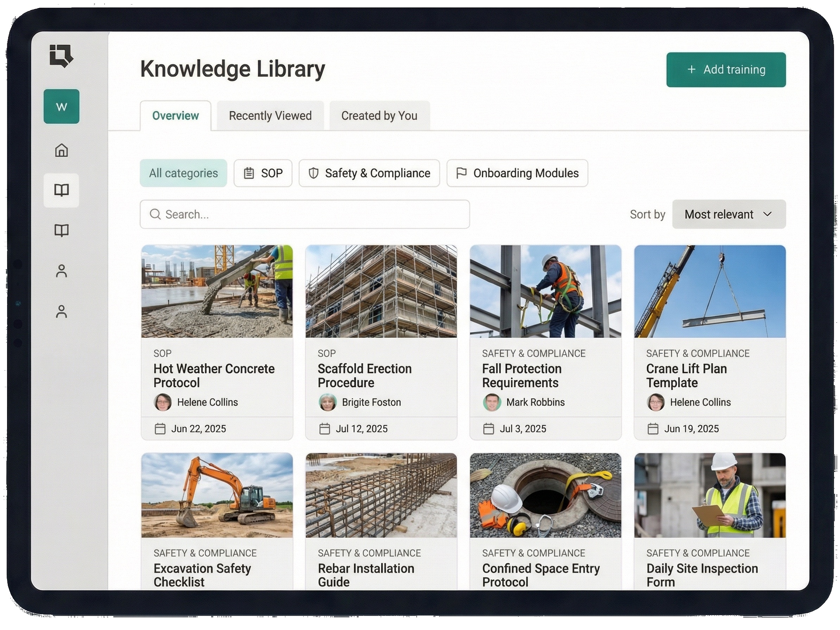Image resolution: width=840 pixels, height=630 pixels.
Task: Open the second book icon in the sidebar
Action: tap(61, 230)
